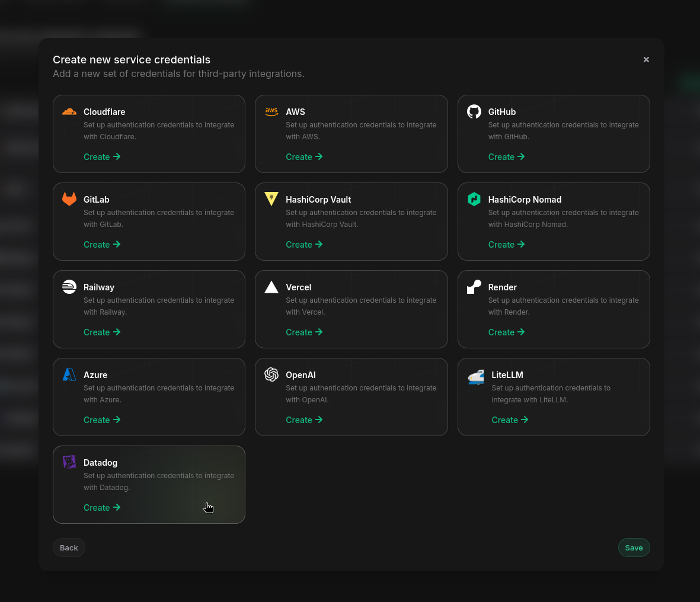Click the Azure logo icon
The height and width of the screenshot is (602, 700).
coord(69,374)
